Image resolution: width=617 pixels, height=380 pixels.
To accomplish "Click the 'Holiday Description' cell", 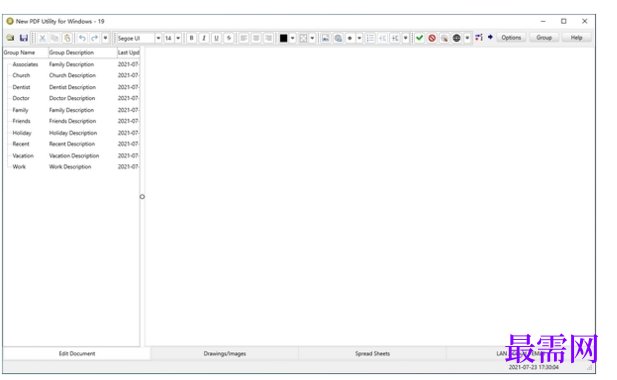I will 73,133.
